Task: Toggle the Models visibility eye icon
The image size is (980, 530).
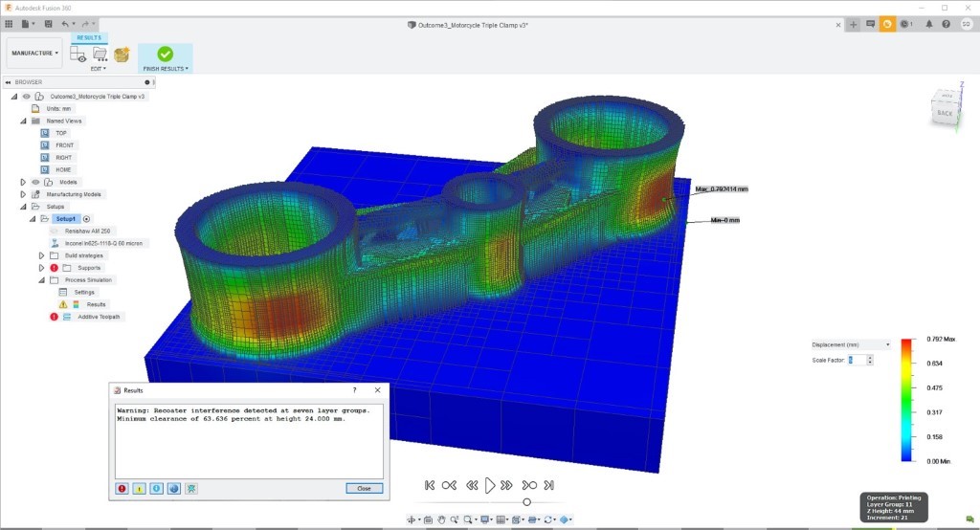Action: (x=36, y=182)
